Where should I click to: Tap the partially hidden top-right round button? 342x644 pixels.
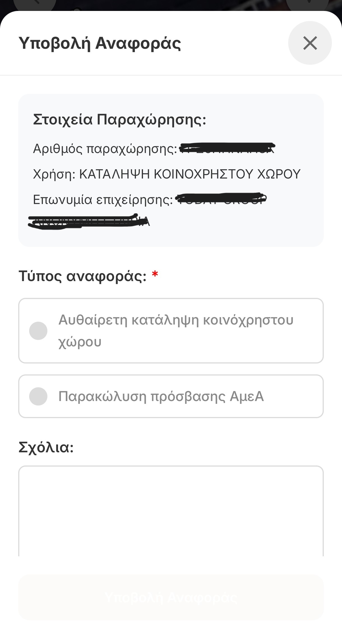coord(307,4)
